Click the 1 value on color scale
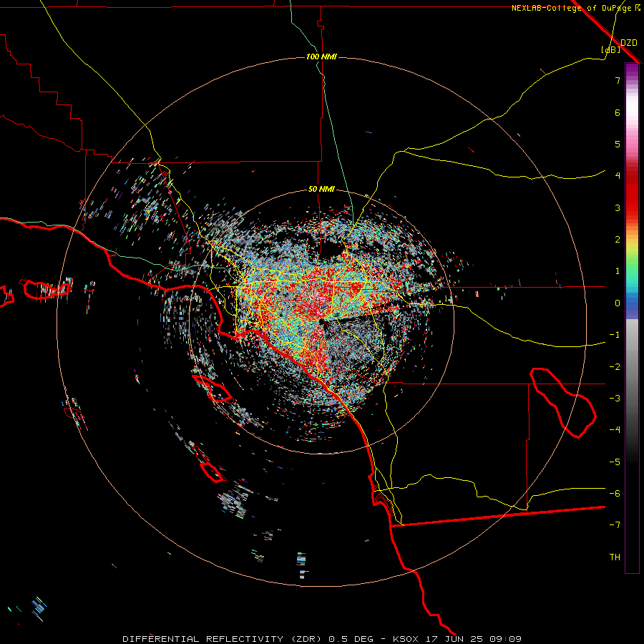The height and width of the screenshot is (644, 644). [x=618, y=271]
